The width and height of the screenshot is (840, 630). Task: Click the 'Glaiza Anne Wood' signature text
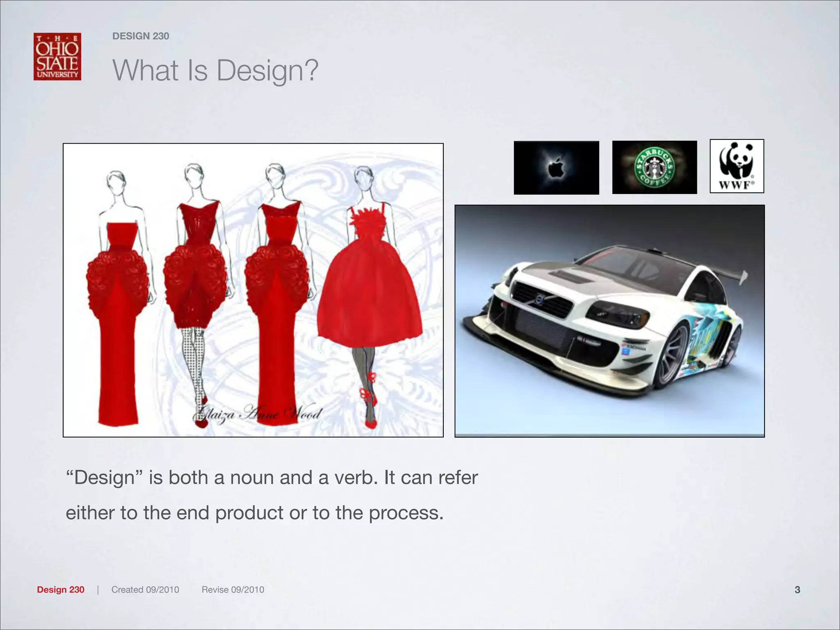(258, 413)
